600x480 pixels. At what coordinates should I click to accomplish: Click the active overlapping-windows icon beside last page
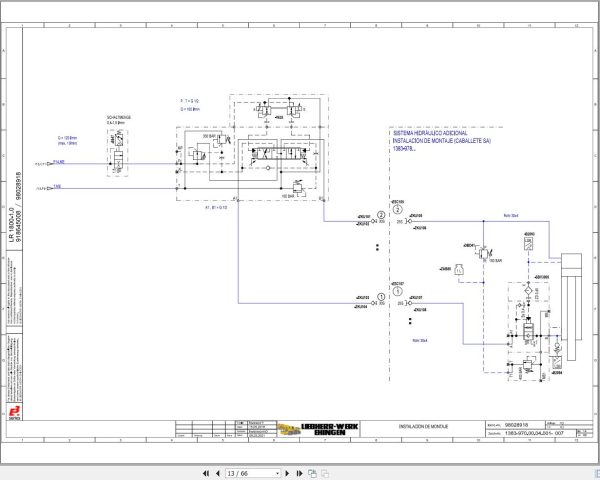pos(312,473)
